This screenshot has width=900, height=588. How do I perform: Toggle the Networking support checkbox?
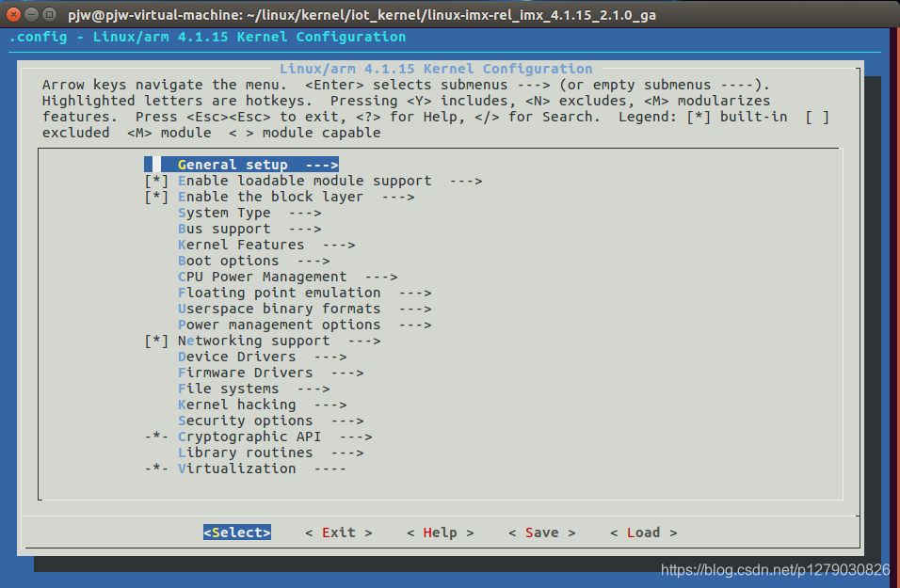[156, 341]
